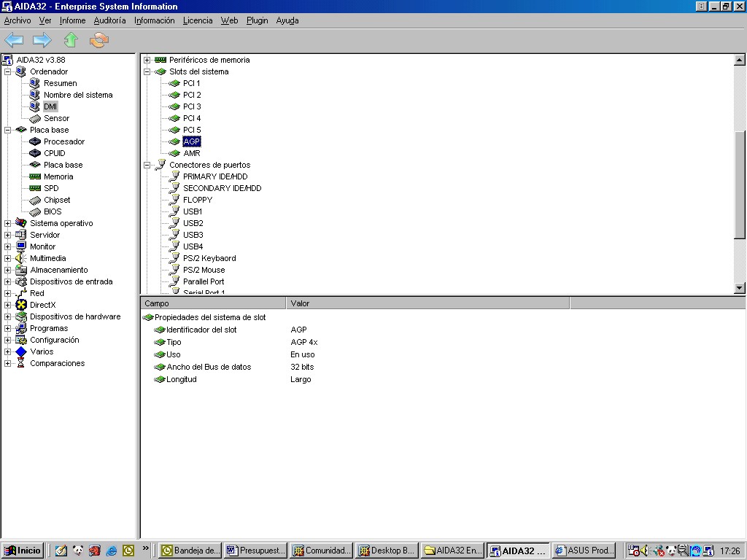The height and width of the screenshot is (560, 747).
Task: Open the Licencia menu
Action: (x=198, y=20)
